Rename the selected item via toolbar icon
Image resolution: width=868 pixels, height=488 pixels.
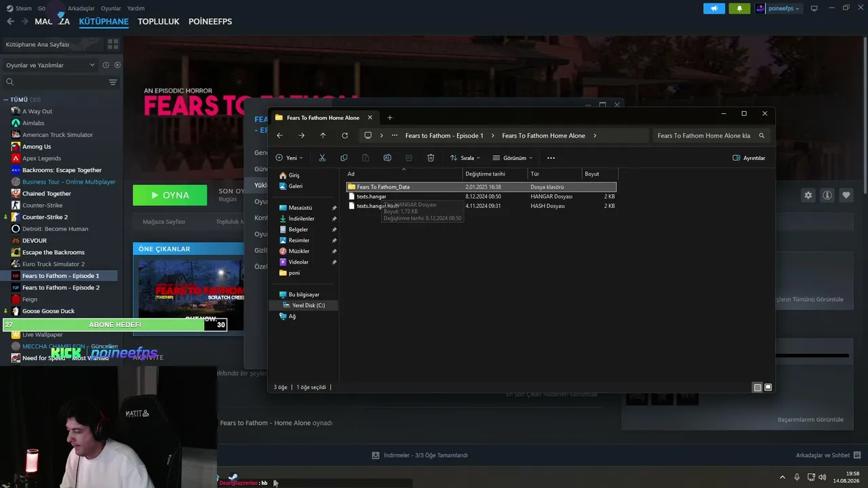[x=387, y=158]
